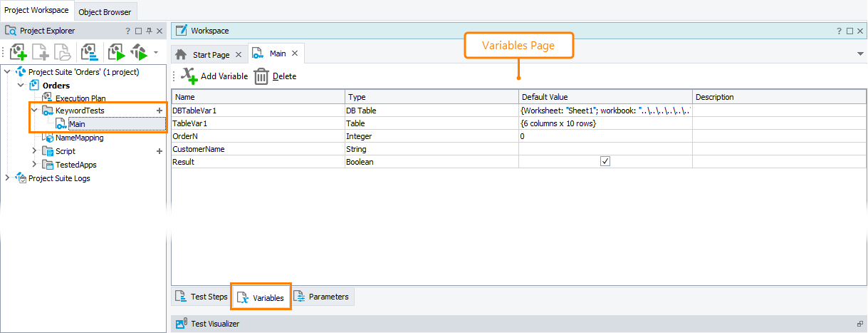Click the Add New Project toolbar icon

pyautogui.click(x=18, y=53)
